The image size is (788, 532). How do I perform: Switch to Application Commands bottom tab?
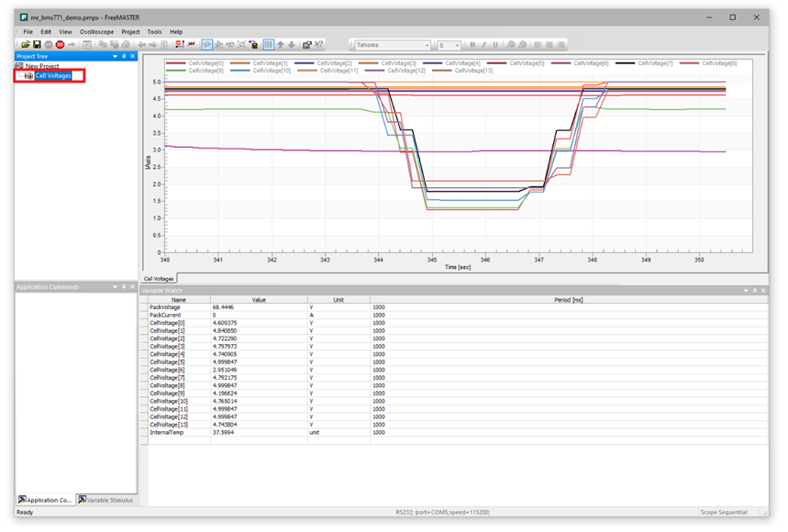[45, 500]
